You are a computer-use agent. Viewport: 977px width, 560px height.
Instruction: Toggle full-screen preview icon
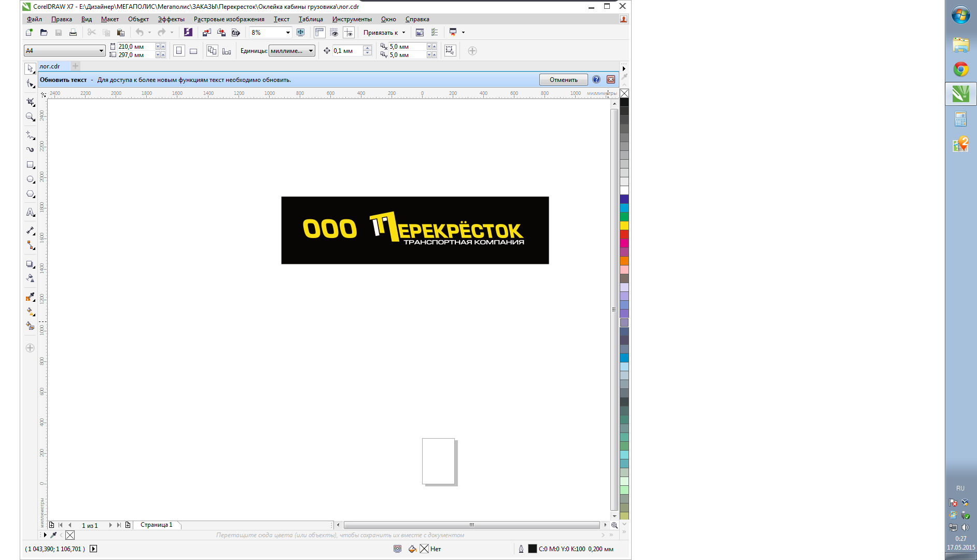[x=300, y=32]
